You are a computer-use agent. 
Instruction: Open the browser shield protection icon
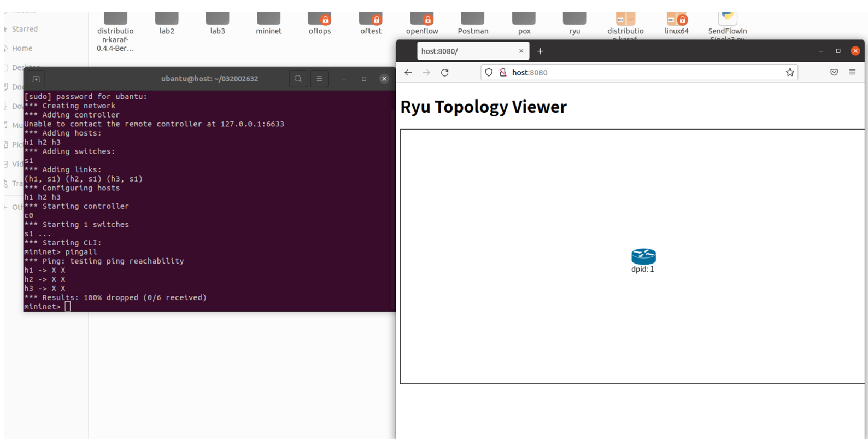[489, 72]
